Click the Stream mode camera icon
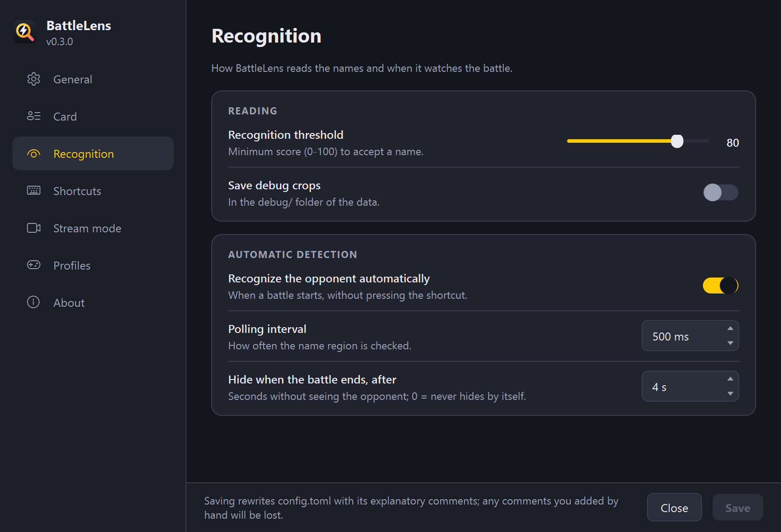 click(34, 228)
